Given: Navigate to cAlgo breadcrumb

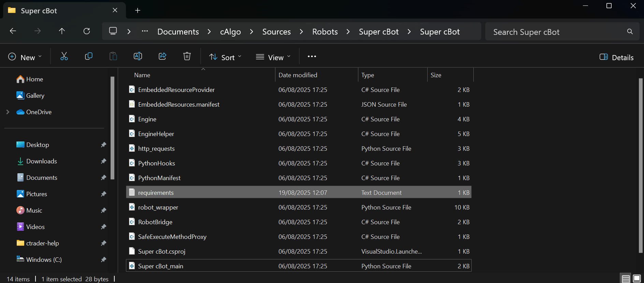Looking at the screenshot, I should pos(230,32).
